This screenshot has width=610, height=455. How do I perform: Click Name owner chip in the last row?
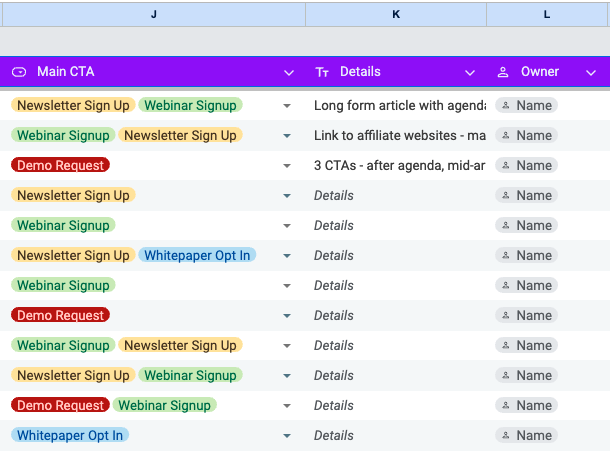[x=527, y=435]
